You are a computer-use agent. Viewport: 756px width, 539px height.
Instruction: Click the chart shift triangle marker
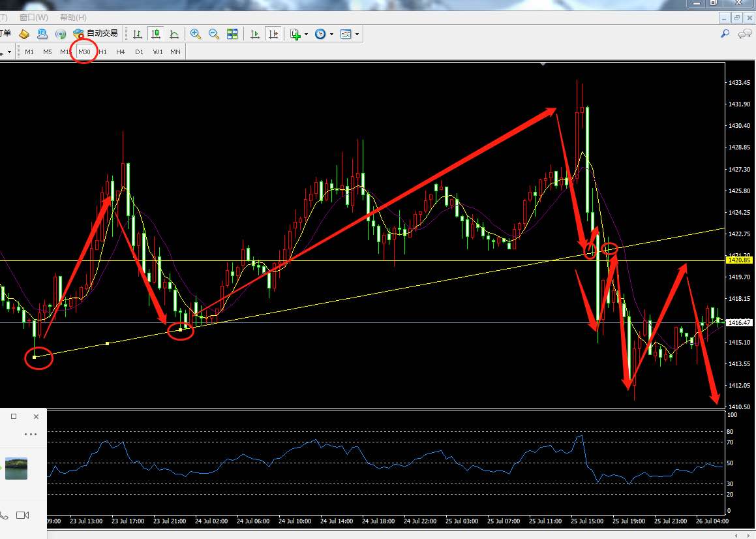[x=543, y=64]
